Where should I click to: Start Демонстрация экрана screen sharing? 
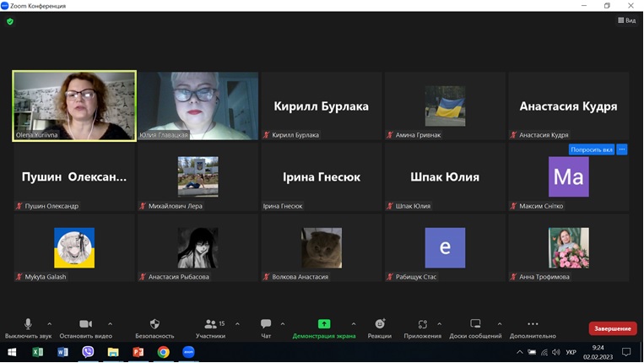click(324, 328)
